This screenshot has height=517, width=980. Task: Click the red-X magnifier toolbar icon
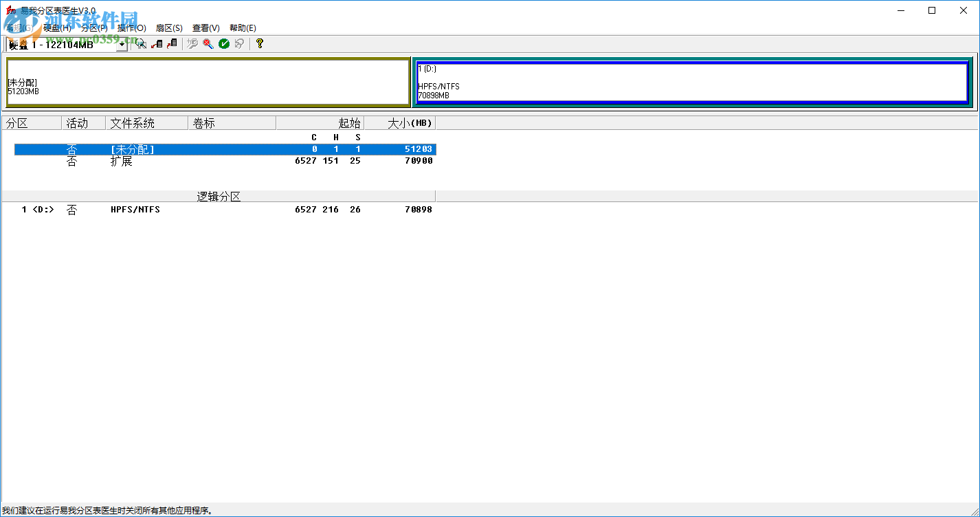click(x=208, y=43)
